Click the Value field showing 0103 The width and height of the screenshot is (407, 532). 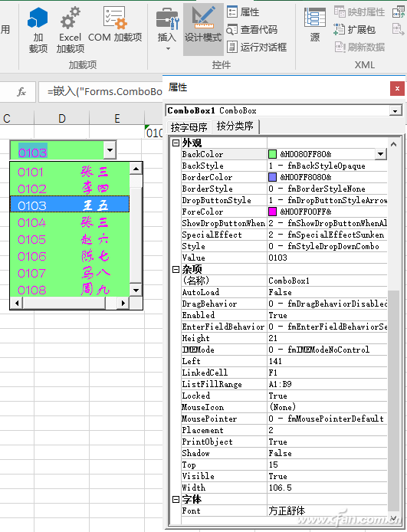coord(327,258)
